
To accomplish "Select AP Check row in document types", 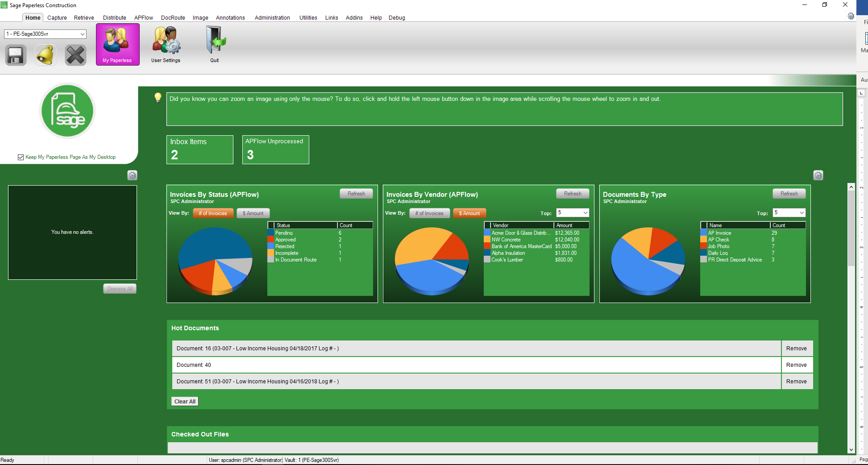I will (753, 240).
